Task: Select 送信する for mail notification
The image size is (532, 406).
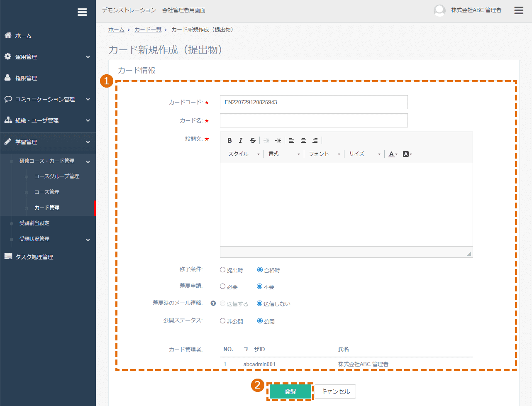Action: (223, 303)
